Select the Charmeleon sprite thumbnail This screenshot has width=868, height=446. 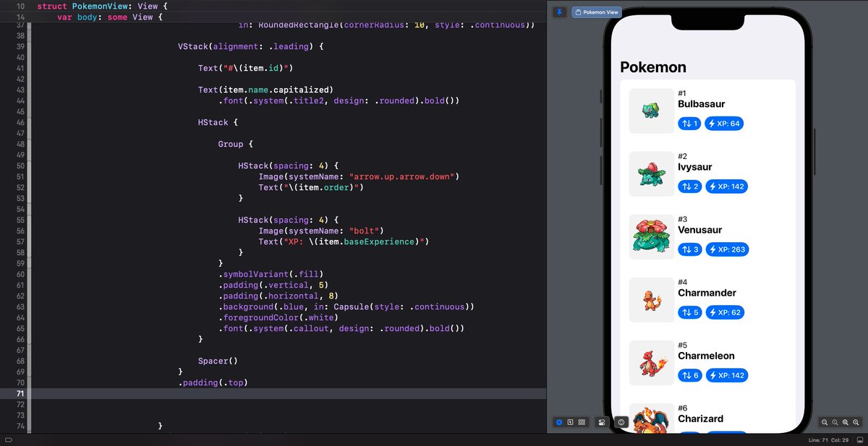point(651,362)
